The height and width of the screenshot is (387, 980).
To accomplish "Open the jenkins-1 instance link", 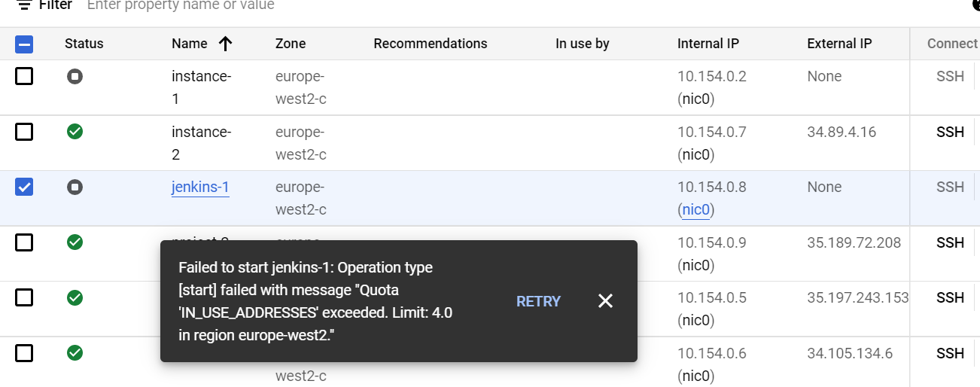I will [x=200, y=187].
